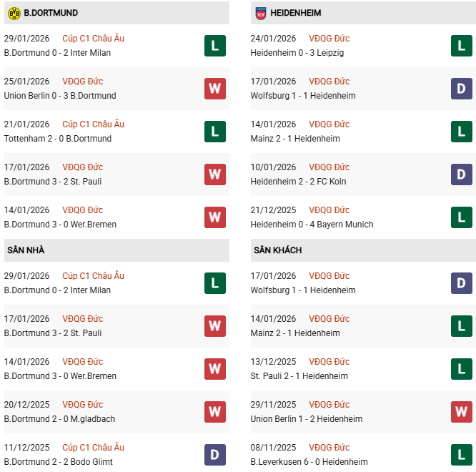Click the Heidenheim club crest icon
The width and height of the screenshot is (476, 472).
(260, 13)
